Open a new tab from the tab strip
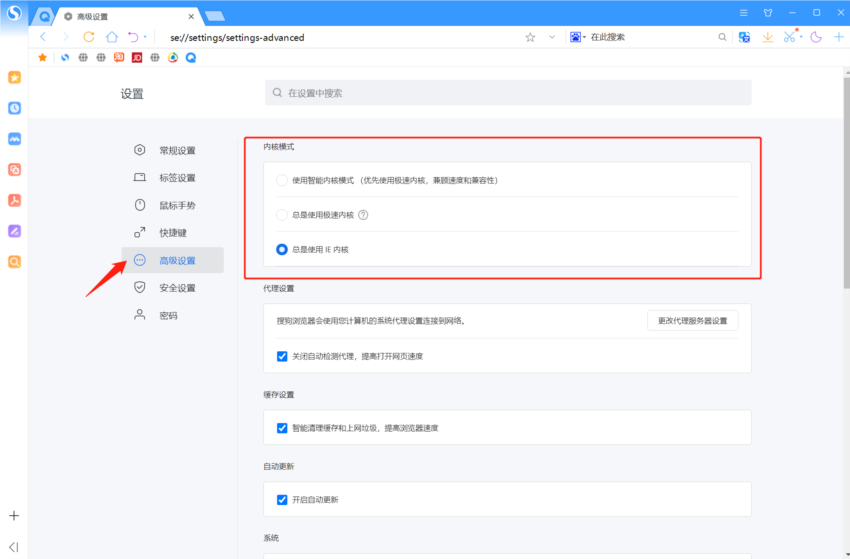 (x=215, y=16)
